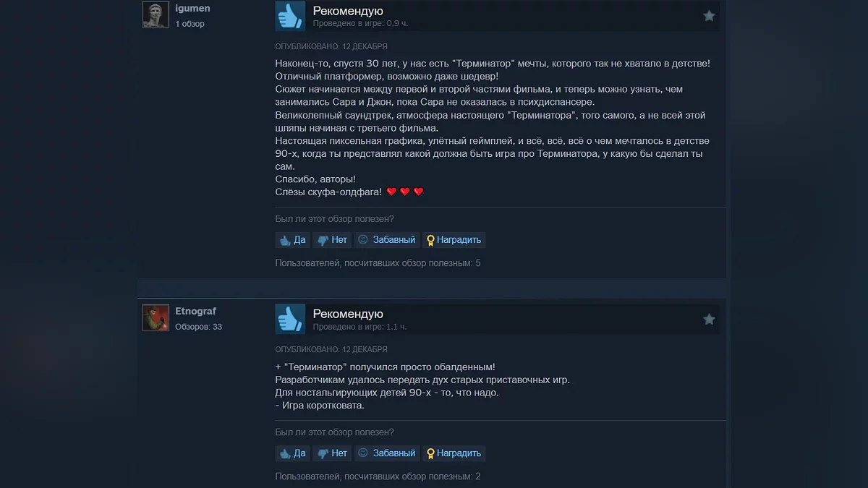Open the igumen username link

click(192, 9)
